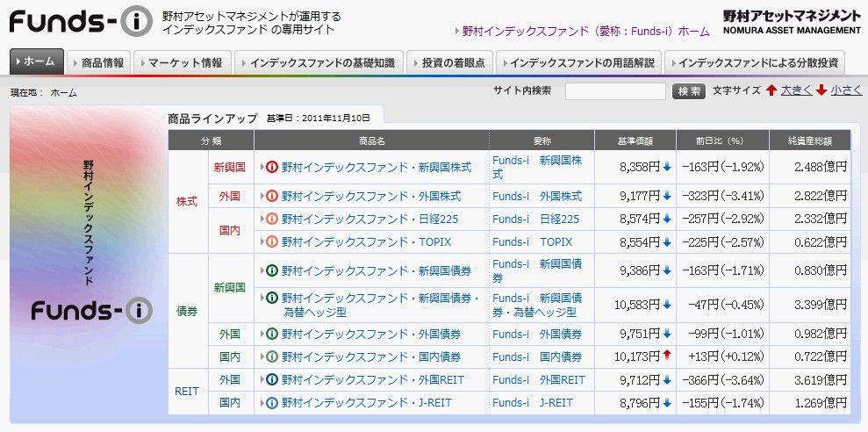Image resolution: width=868 pixels, height=432 pixels.
Task: Click the 株式 category cell
Action: pyautogui.click(x=187, y=202)
